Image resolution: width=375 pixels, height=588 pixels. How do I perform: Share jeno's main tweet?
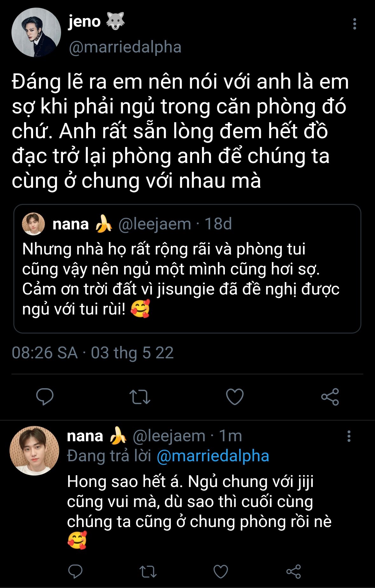click(330, 397)
